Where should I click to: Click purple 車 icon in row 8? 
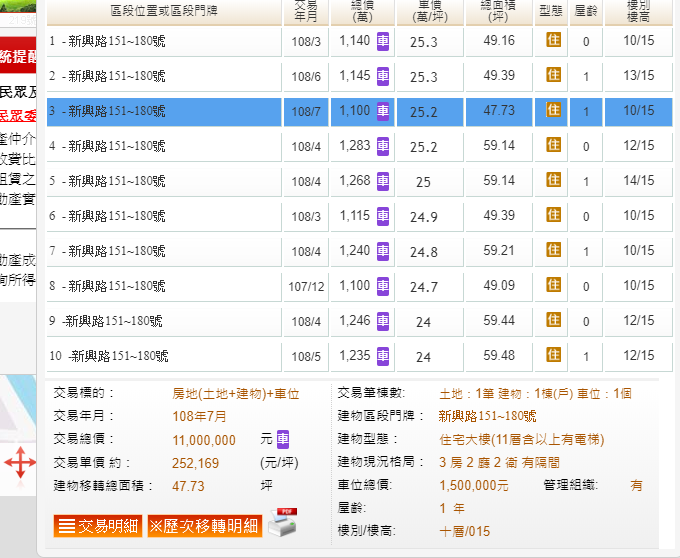coord(382,286)
